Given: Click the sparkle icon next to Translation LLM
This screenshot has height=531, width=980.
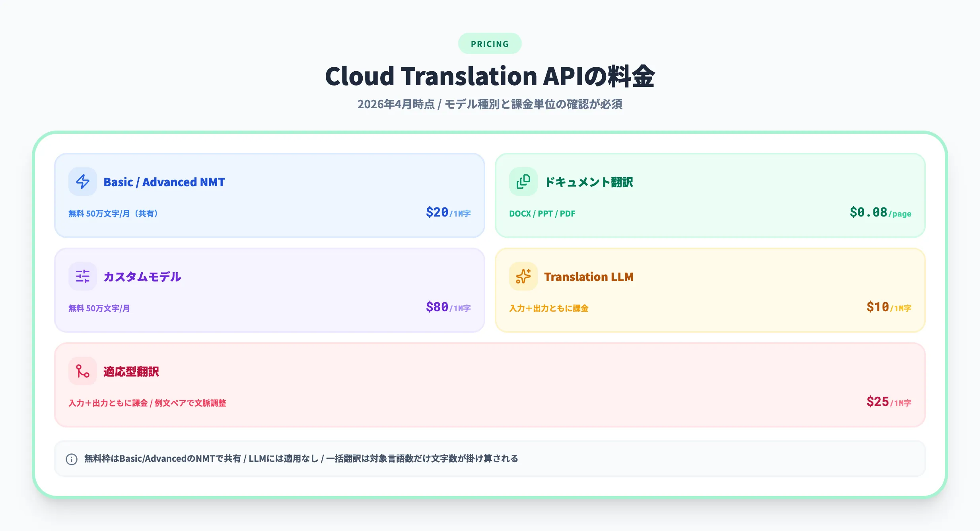Looking at the screenshot, I should click(523, 276).
